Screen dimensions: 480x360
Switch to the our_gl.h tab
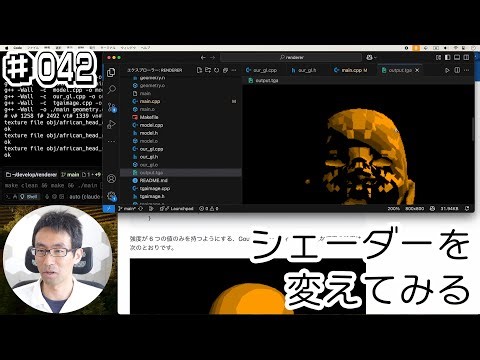pos(304,70)
